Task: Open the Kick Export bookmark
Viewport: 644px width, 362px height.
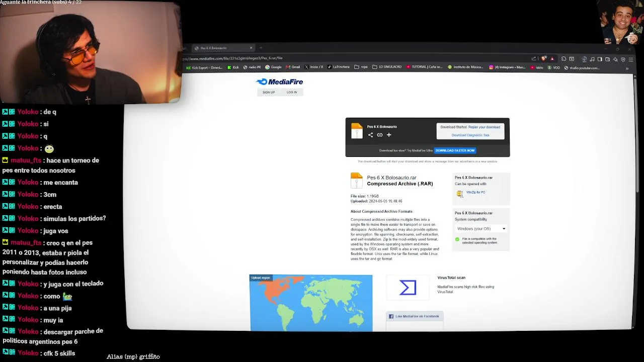Action: click(x=204, y=67)
